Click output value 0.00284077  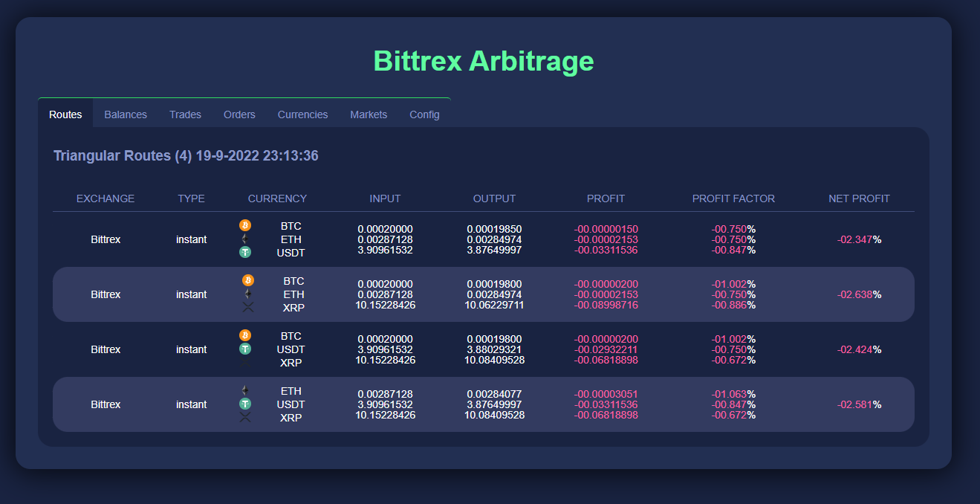pos(494,394)
